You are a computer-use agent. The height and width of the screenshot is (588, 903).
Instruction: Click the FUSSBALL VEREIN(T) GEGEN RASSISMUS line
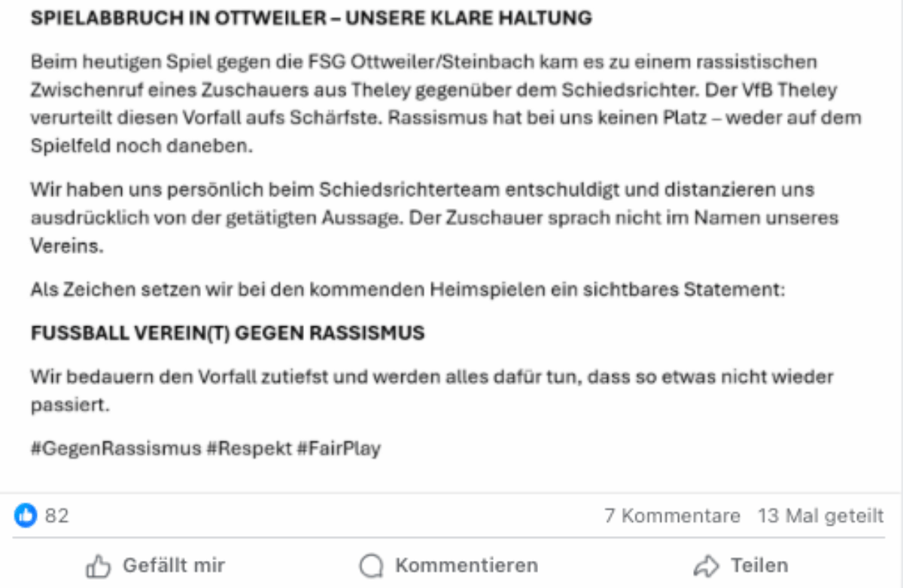coord(228,333)
